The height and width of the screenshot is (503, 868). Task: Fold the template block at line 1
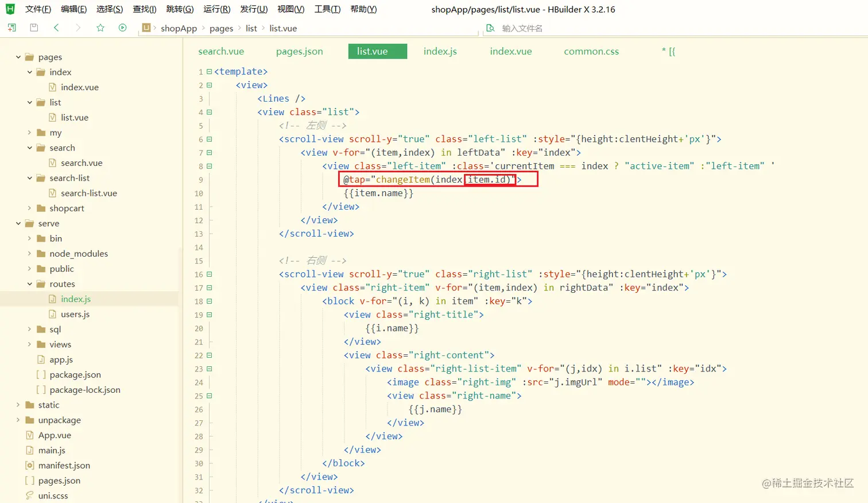click(x=210, y=72)
